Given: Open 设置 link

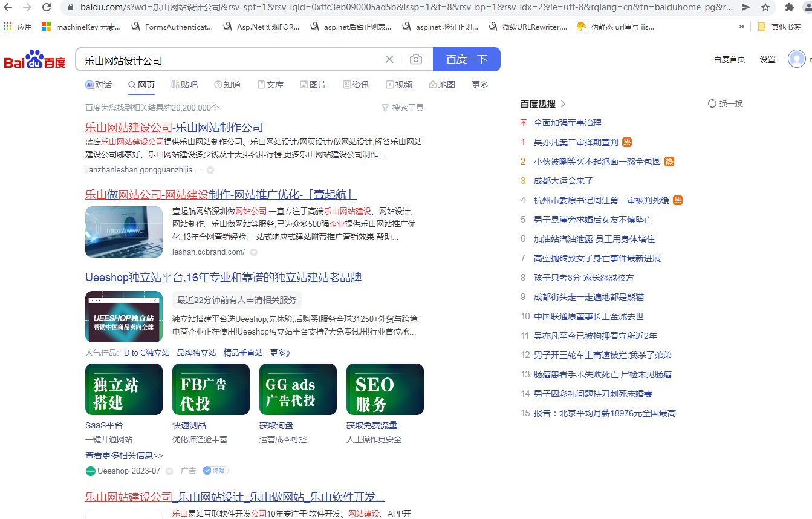Looking at the screenshot, I should (x=767, y=59).
